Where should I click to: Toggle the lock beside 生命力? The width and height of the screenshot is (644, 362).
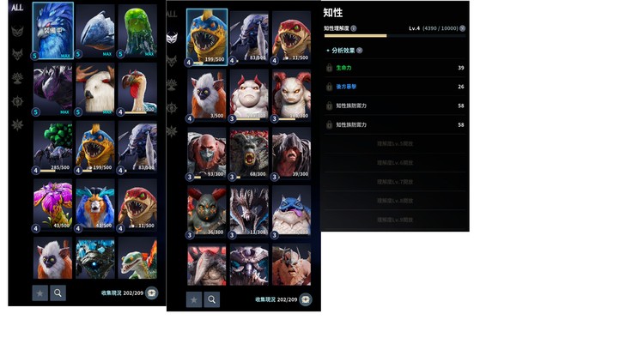coord(329,68)
